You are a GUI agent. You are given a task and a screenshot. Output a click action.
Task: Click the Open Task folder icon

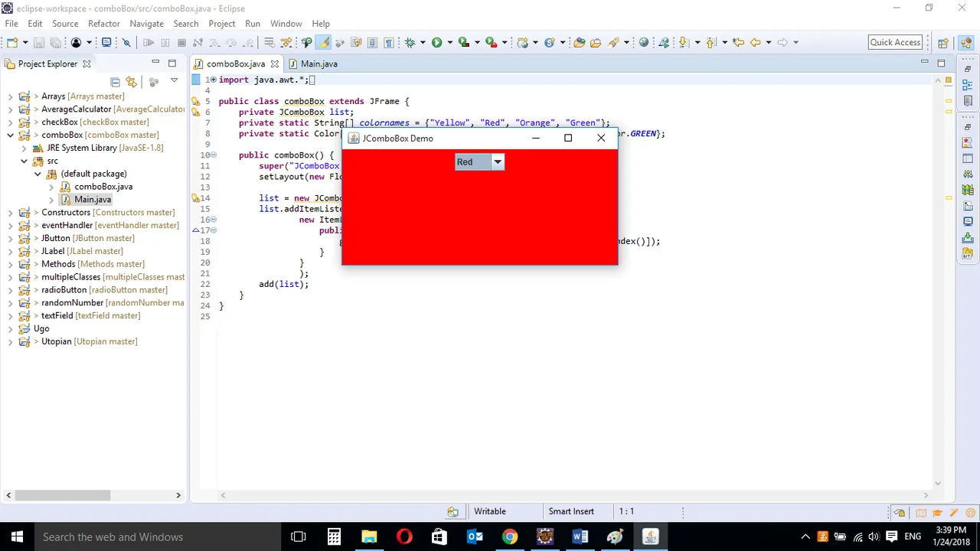coord(596,43)
